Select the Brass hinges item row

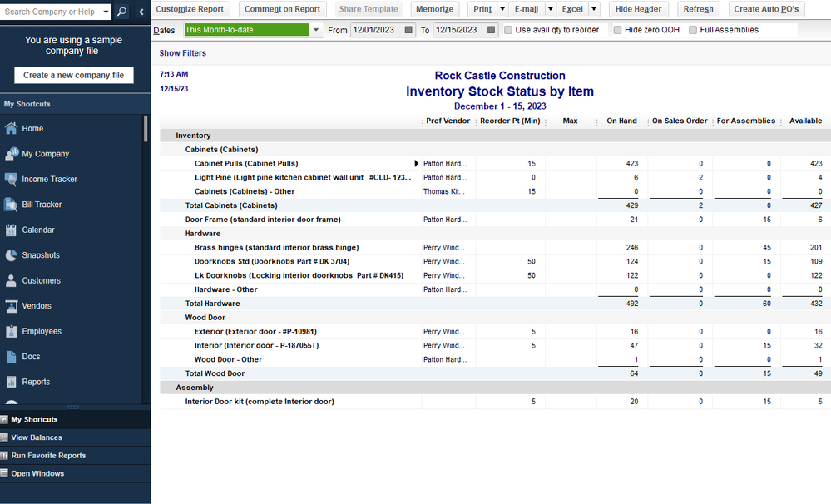tap(495, 248)
